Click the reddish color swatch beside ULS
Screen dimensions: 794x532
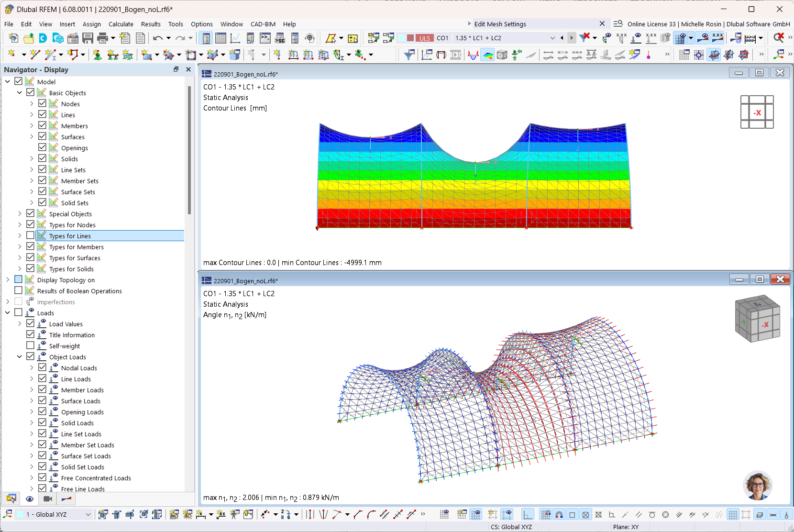[x=410, y=38]
